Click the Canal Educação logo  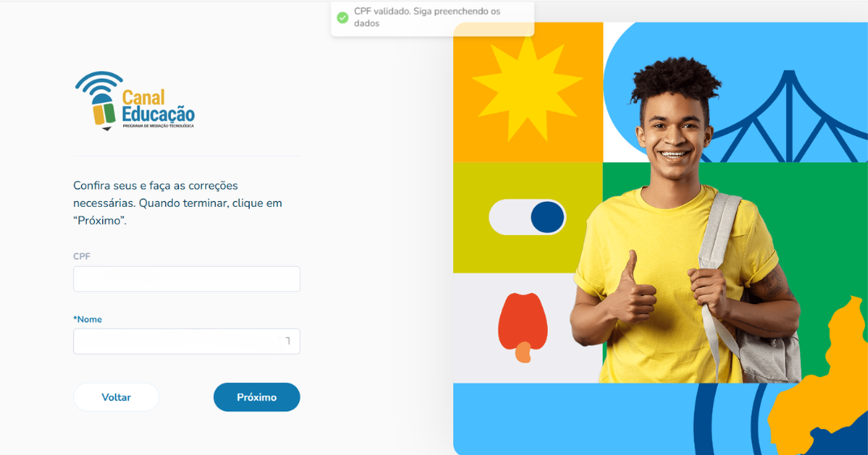pyautogui.click(x=135, y=101)
